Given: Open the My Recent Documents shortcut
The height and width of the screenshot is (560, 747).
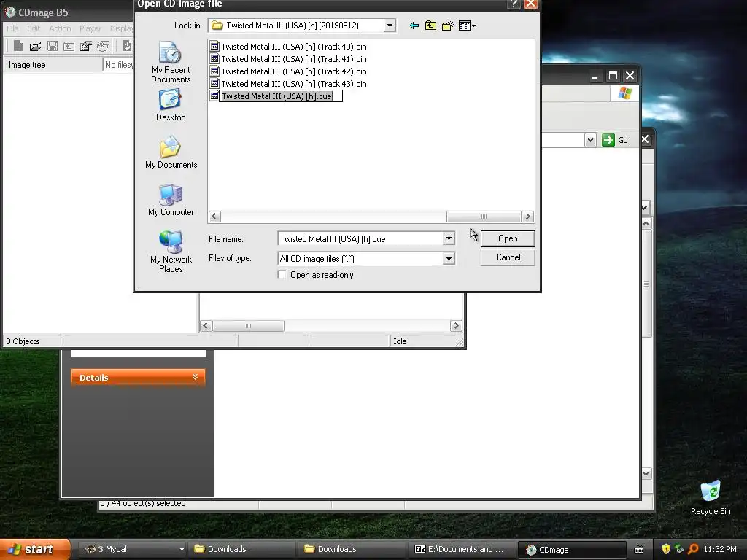Looking at the screenshot, I should (171, 63).
